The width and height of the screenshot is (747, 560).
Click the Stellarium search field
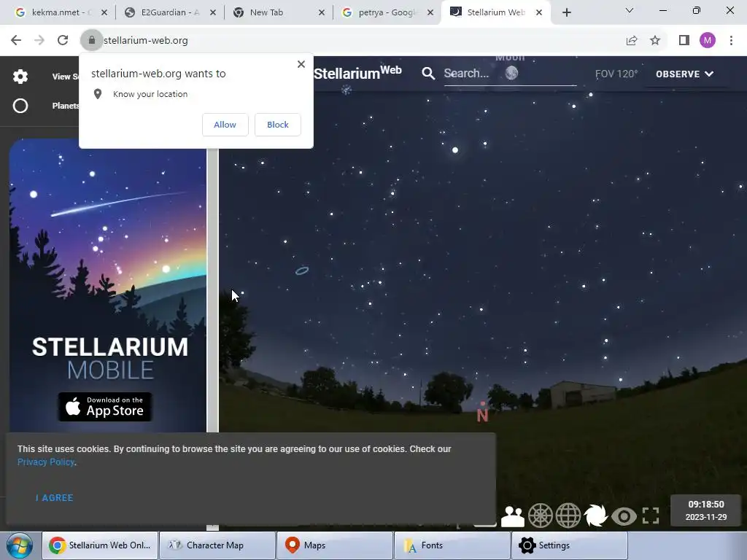click(510, 74)
